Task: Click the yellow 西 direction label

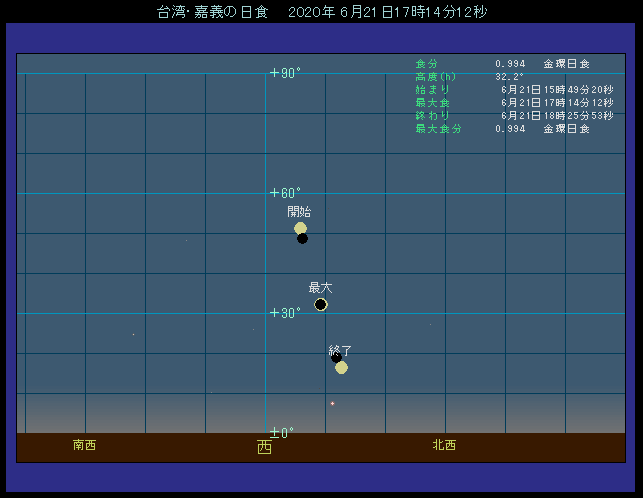Action: tap(264, 447)
